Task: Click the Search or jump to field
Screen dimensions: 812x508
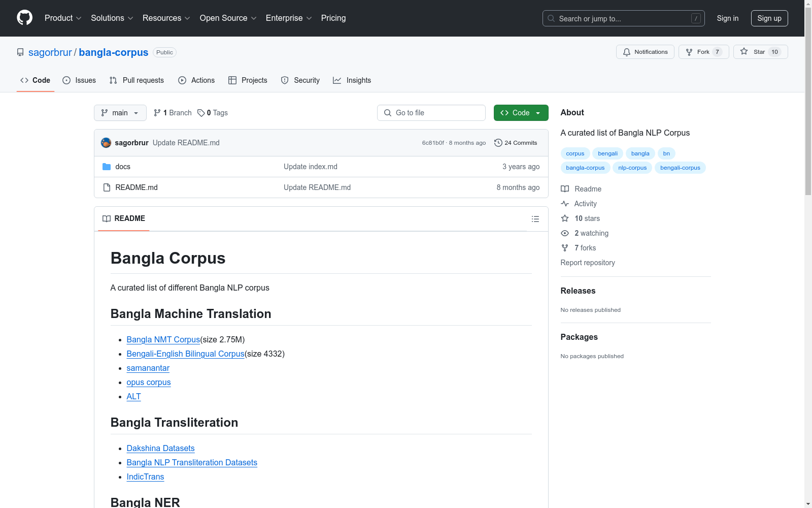Action: pos(624,18)
